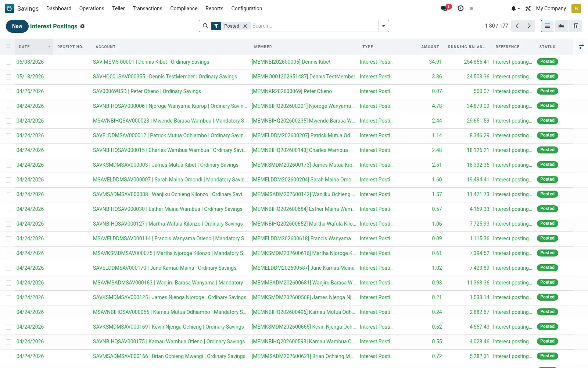
Task: Open member [MEMNKR202600069] Peter Otieno
Action: click(291, 91)
